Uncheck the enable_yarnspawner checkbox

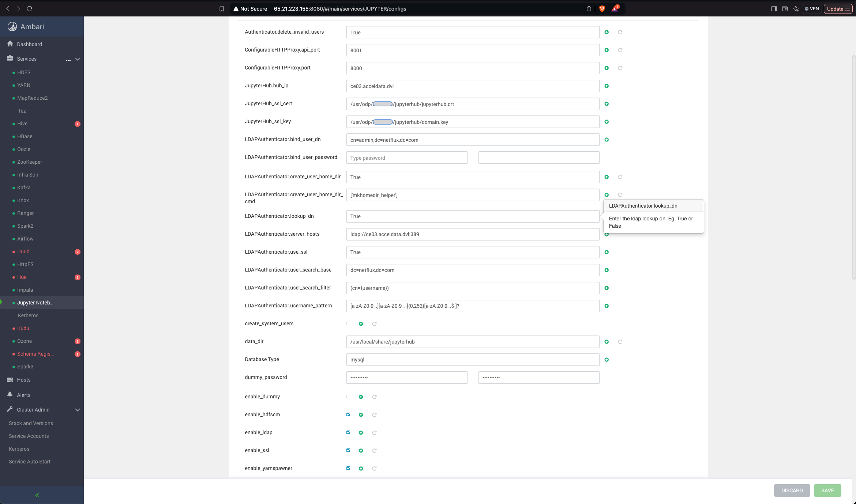(x=348, y=468)
